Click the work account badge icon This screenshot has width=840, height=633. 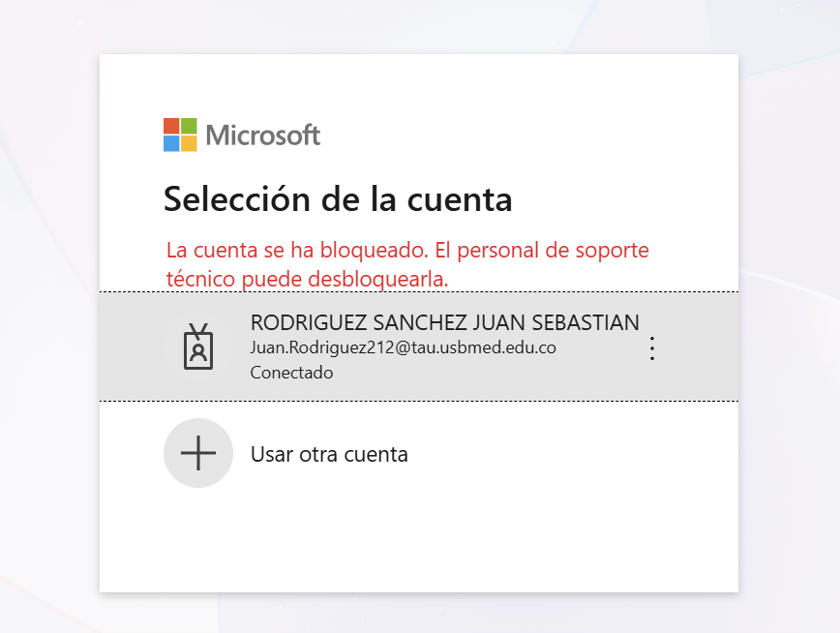(198, 347)
